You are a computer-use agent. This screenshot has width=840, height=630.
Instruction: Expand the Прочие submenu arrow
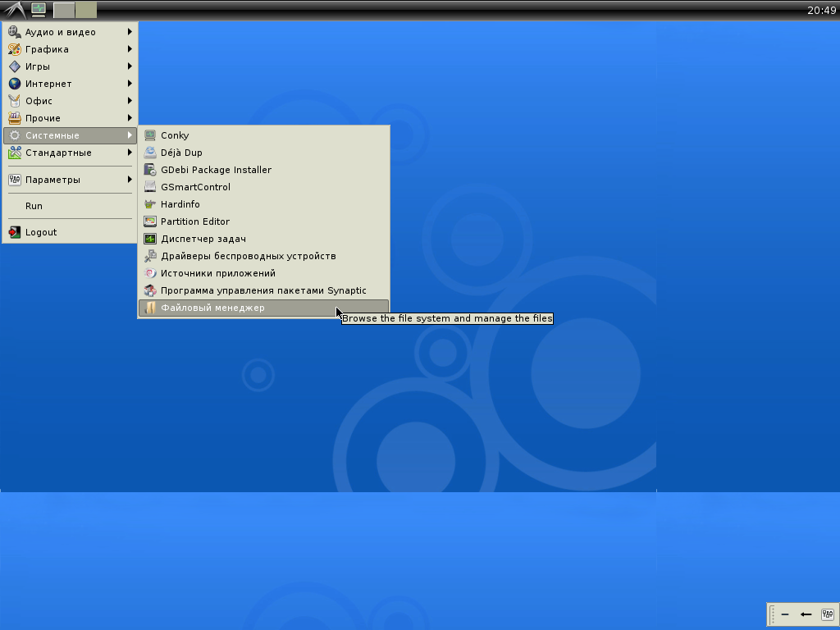130,118
